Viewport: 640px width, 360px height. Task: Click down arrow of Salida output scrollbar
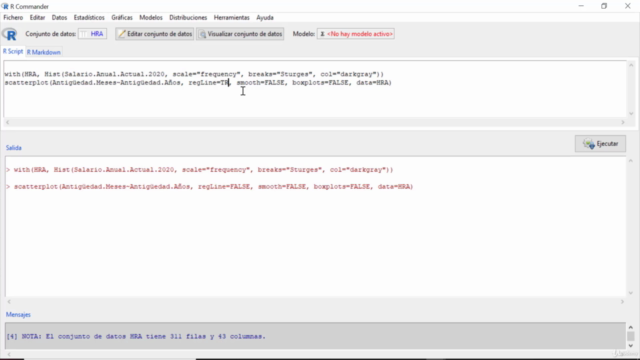(631, 293)
